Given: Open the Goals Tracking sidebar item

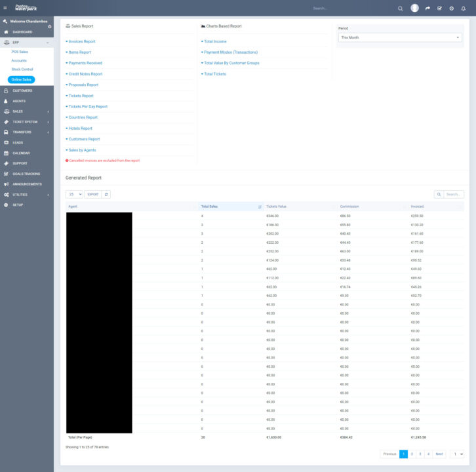Looking at the screenshot, I should coord(26,174).
